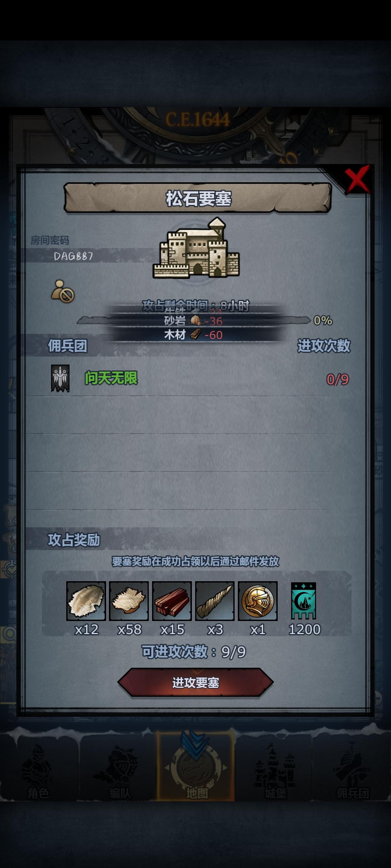Tap the fortress castle image
The height and width of the screenshot is (868, 391).
pyautogui.click(x=196, y=248)
